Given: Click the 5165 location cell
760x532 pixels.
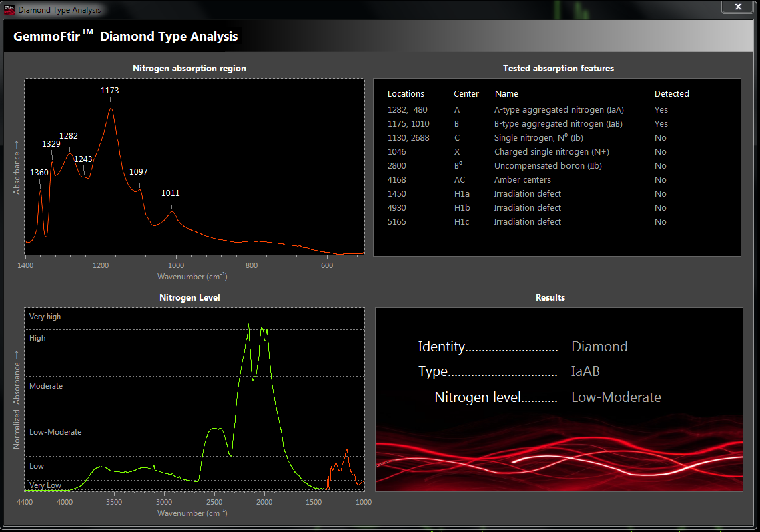Looking at the screenshot, I should (396, 222).
